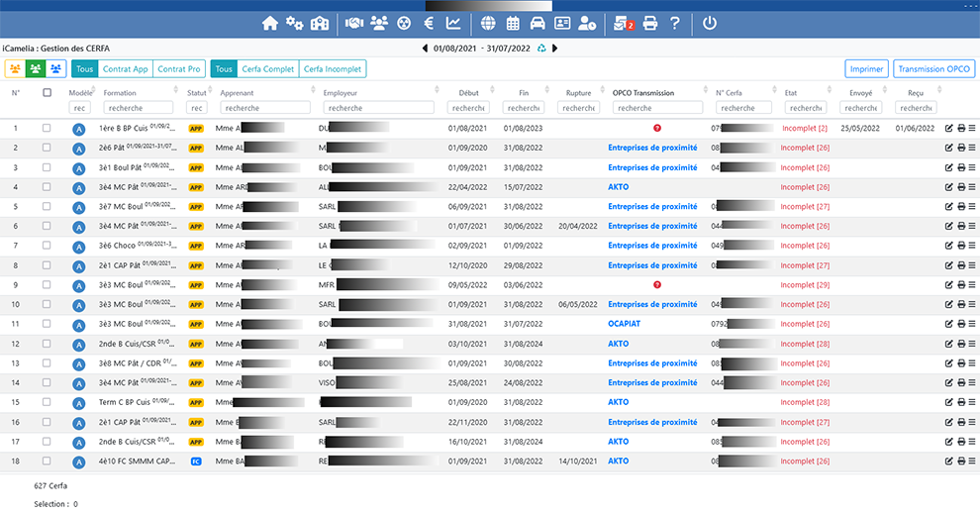This screenshot has height=515, width=980.
Task: Click the power logout icon
Action: 710,24
